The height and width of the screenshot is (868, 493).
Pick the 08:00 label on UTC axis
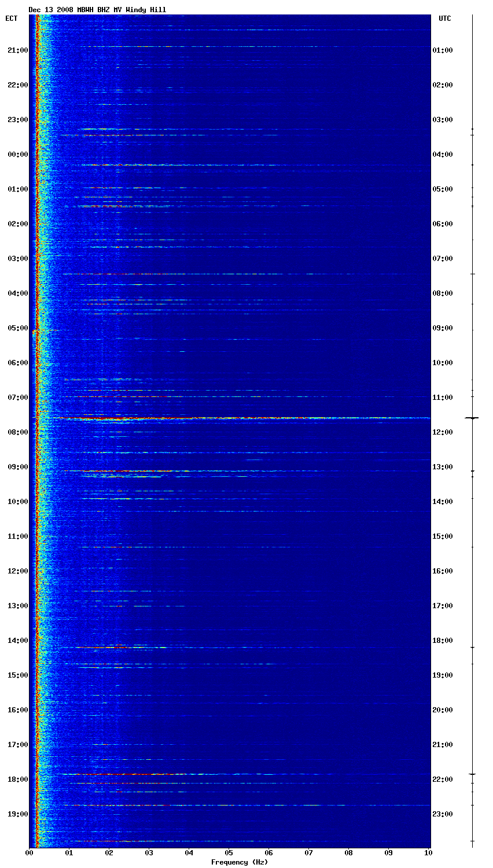click(x=443, y=293)
